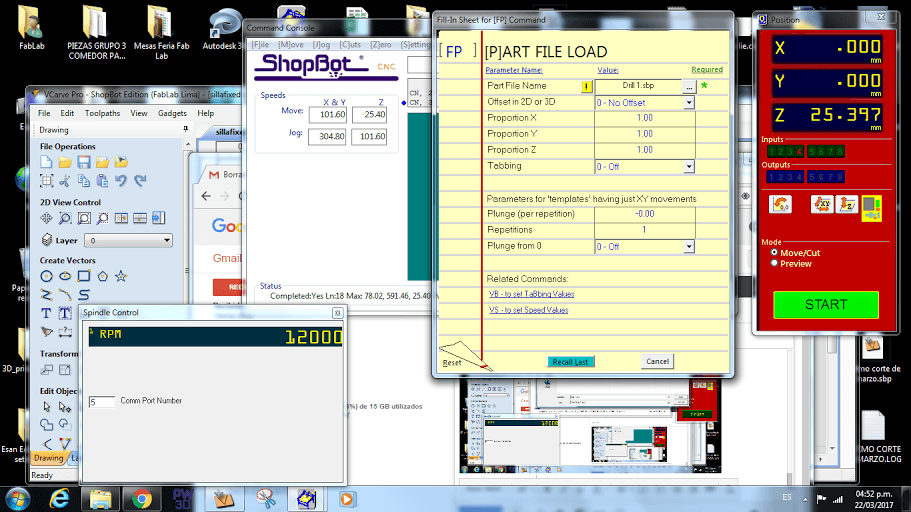
Task: Redo action in VCarve
Action: coord(140,181)
